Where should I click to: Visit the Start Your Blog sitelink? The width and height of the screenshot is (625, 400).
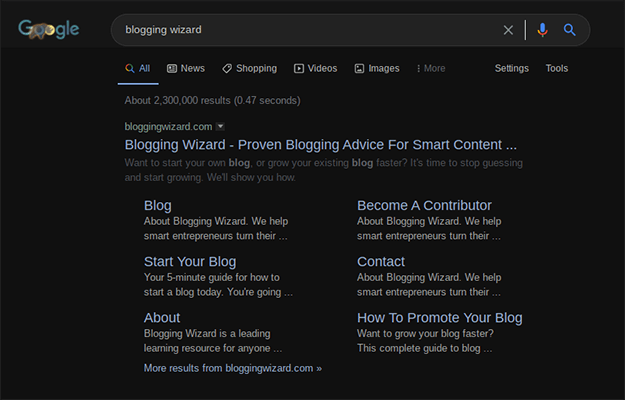(190, 262)
